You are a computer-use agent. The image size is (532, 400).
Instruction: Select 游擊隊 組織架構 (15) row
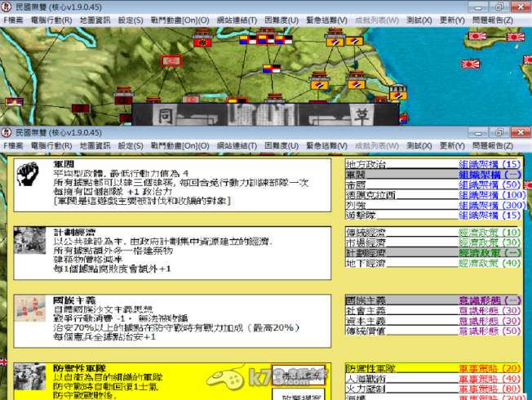pyautogui.click(x=433, y=216)
